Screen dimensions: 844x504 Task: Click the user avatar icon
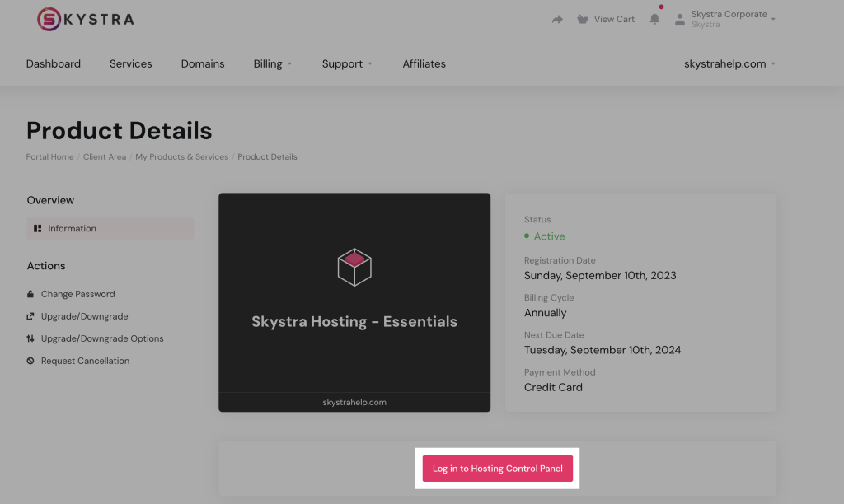tap(679, 17)
